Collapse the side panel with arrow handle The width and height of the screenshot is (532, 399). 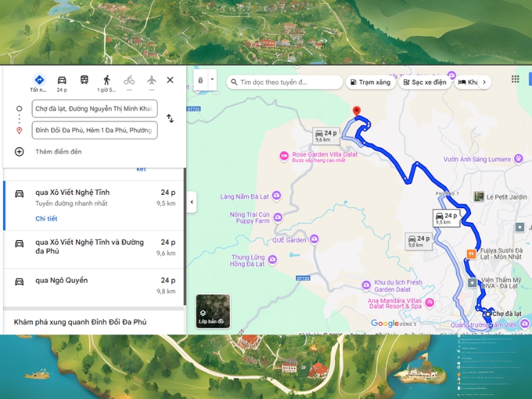coord(192,202)
